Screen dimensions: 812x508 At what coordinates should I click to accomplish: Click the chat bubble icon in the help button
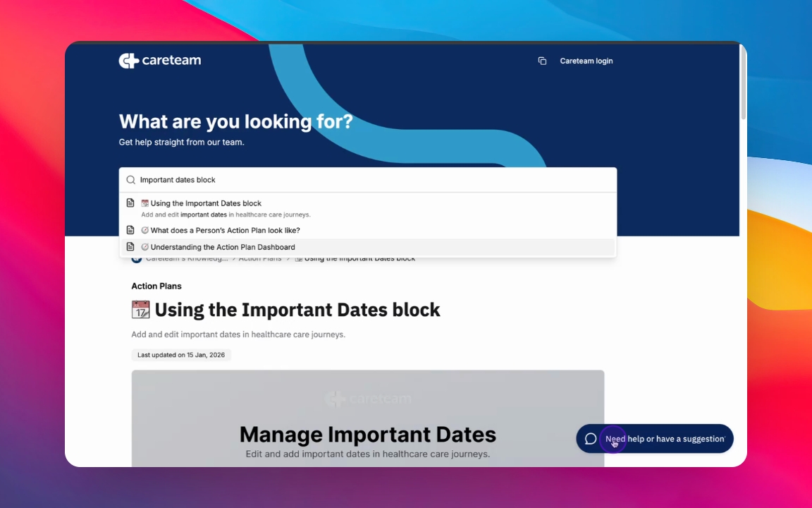[x=591, y=439]
